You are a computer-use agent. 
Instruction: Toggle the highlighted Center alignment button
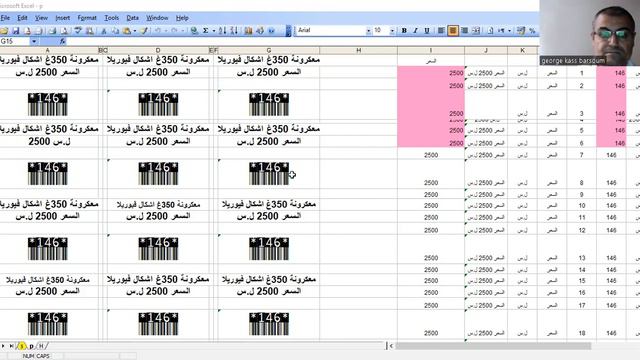453,31
